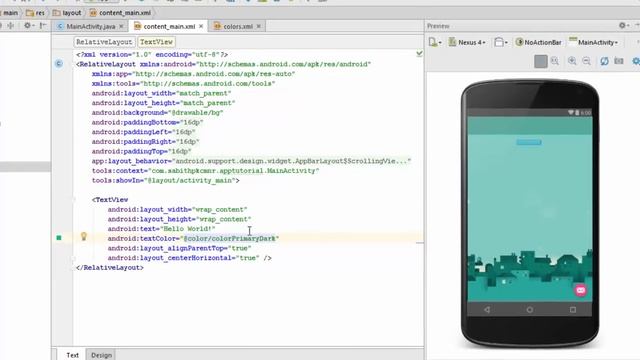This screenshot has width=640, height=360.
Task: Click the RelativeLayout breadcrumb tag
Action: tap(104, 42)
